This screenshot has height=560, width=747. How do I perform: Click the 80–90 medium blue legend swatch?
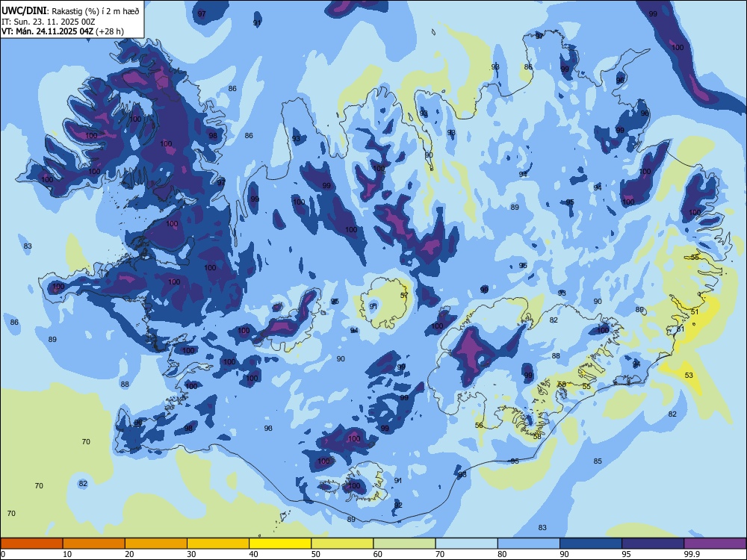point(529,544)
